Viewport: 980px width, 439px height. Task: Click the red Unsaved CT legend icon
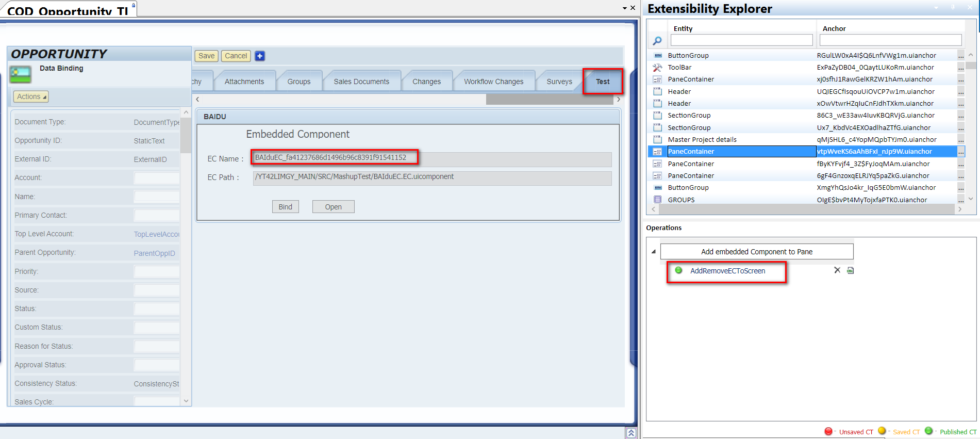coord(828,431)
